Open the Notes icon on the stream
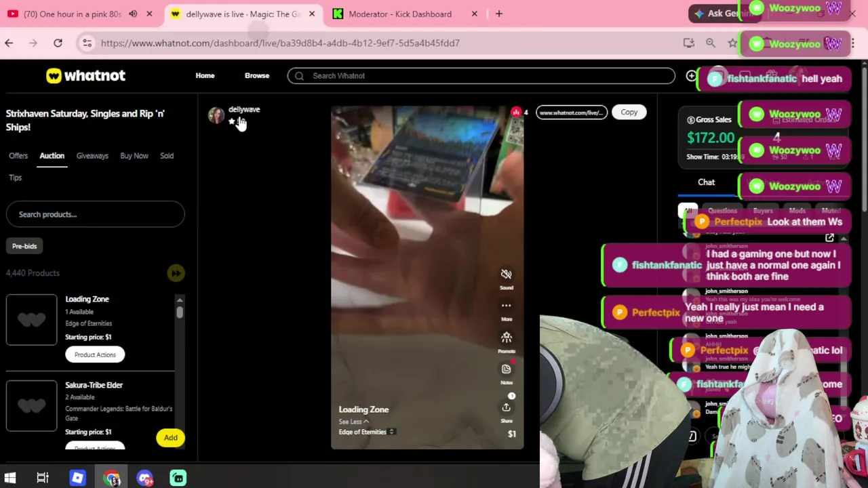Viewport: 868px width, 488px height. click(x=506, y=369)
